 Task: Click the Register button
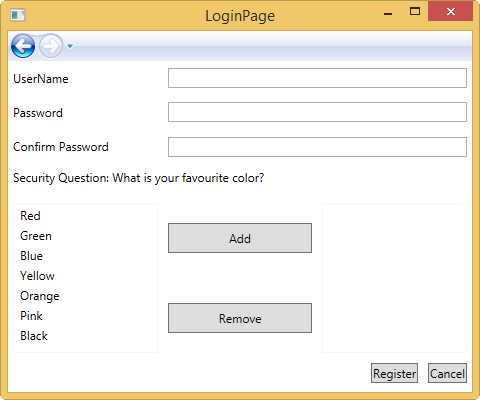pyautogui.click(x=394, y=373)
